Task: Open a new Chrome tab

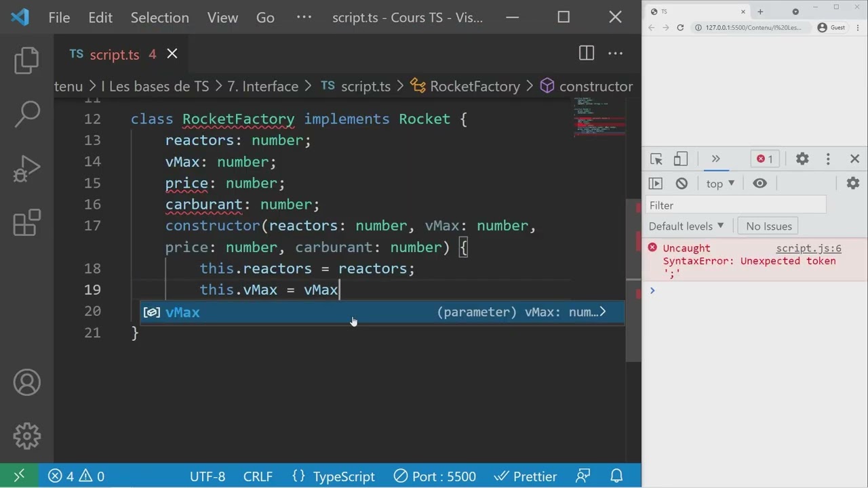Action: [760, 12]
